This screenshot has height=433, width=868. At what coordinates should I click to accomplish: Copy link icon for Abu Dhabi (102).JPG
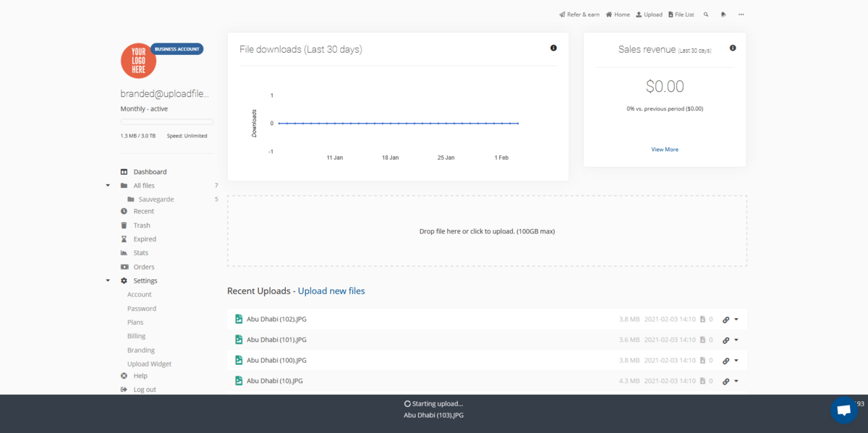[x=726, y=320]
